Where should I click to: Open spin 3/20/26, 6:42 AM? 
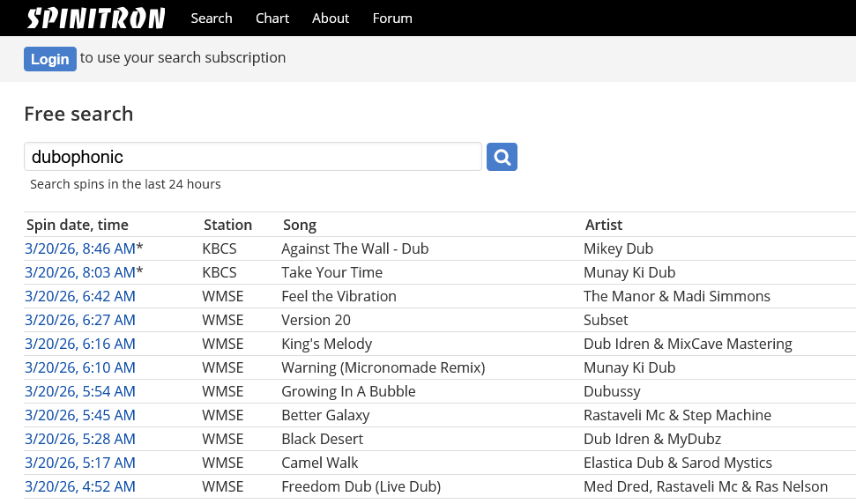[79, 296]
